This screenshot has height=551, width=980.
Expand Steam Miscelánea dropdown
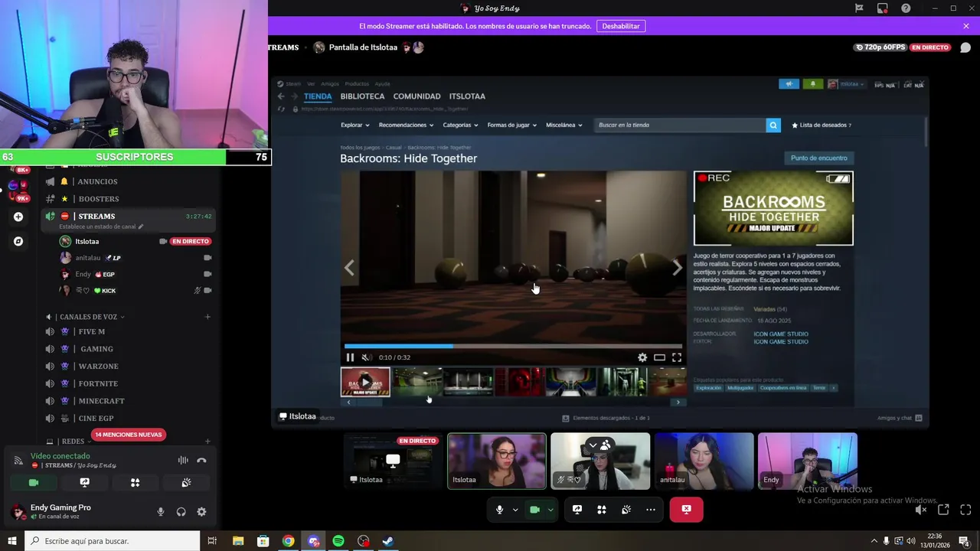[x=564, y=125]
